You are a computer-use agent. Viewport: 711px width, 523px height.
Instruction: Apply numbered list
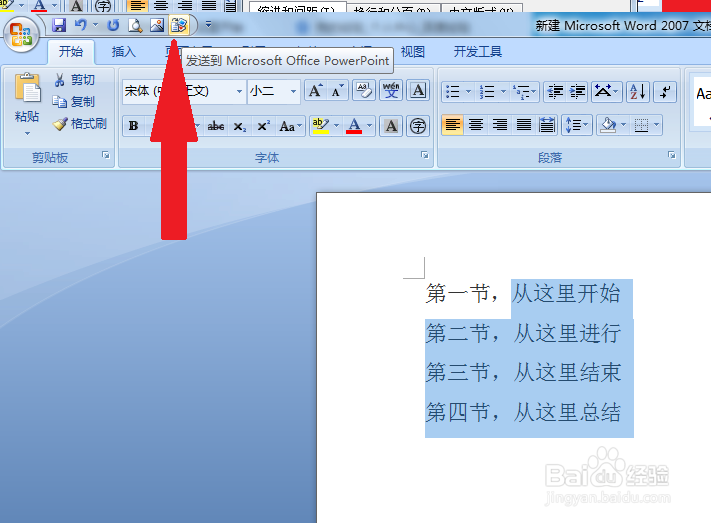487,92
